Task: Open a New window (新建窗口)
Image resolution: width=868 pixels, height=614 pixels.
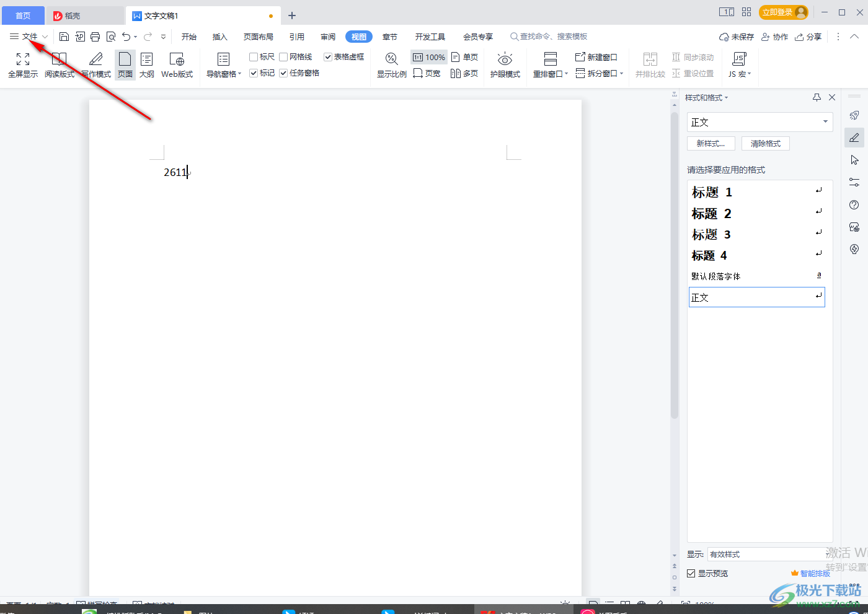Action: [x=596, y=57]
